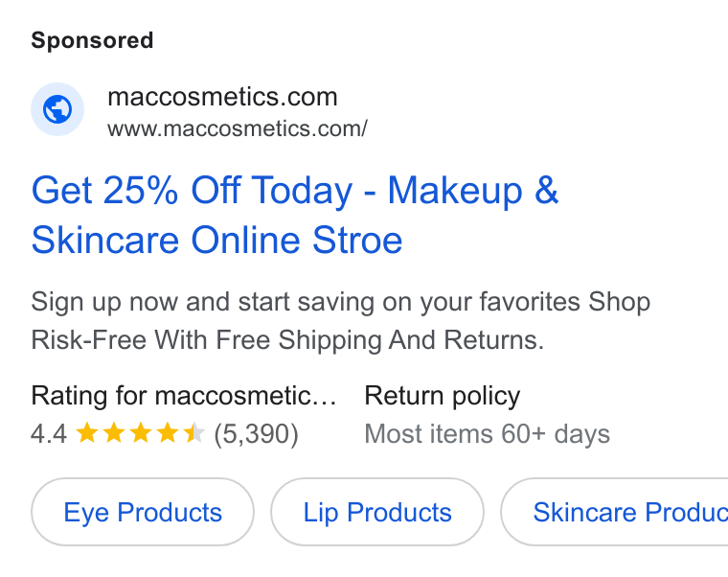728x577 pixels.
Task: Select the Lip Products chip
Action: click(x=377, y=512)
